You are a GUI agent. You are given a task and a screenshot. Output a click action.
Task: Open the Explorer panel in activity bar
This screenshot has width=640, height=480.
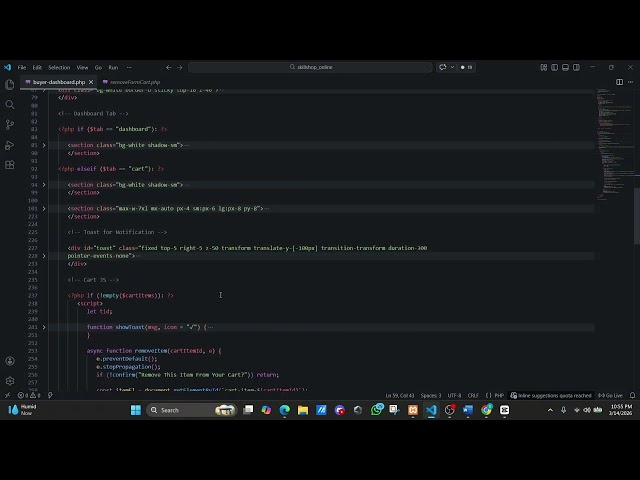(10, 84)
